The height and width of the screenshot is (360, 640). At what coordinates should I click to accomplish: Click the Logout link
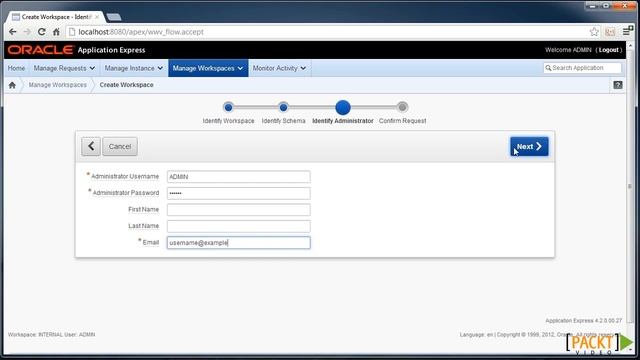(608, 50)
